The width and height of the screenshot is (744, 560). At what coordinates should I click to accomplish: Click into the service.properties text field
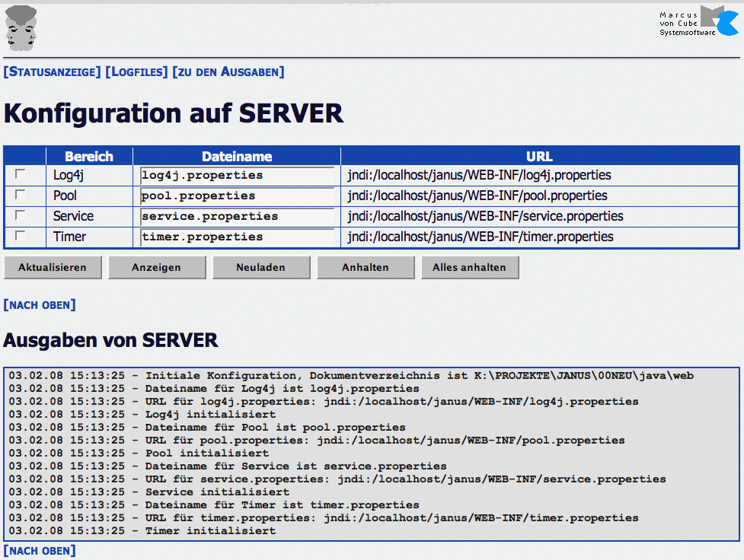click(237, 216)
